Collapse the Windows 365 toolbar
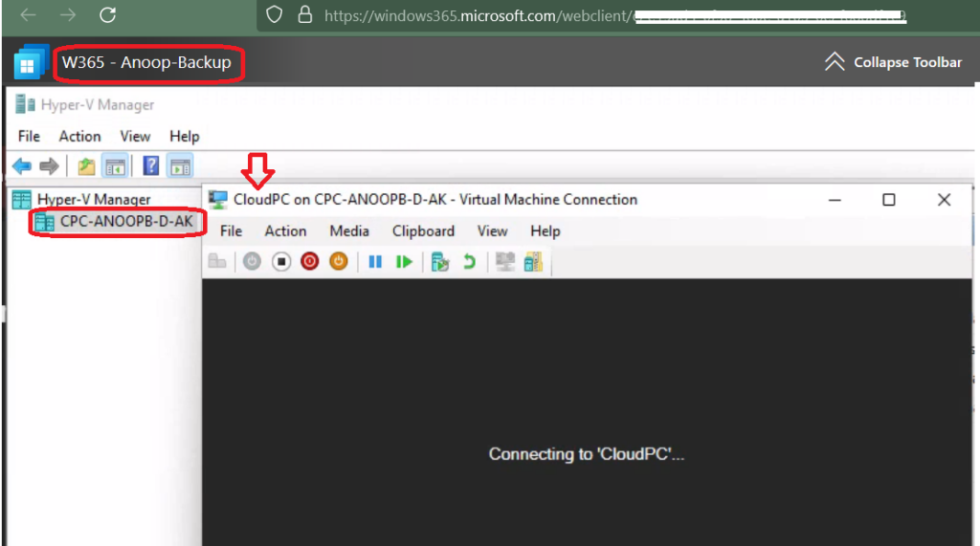 coord(893,62)
